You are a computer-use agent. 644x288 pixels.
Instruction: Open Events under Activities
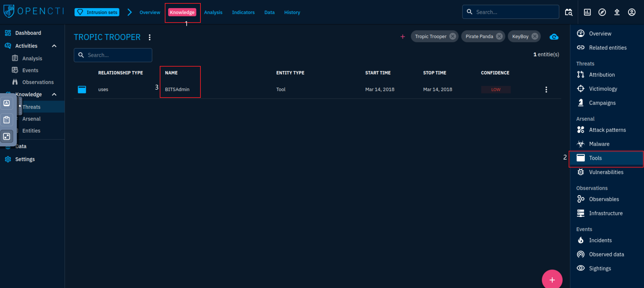tap(32, 70)
